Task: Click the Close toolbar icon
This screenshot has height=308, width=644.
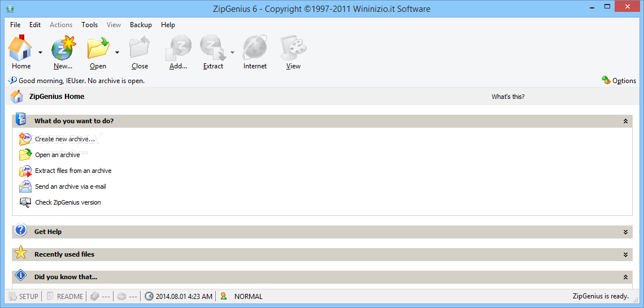Action: (x=140, y=48)
